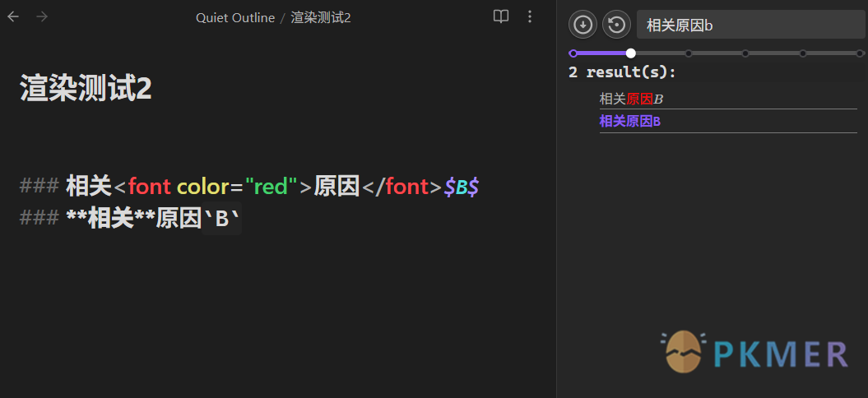Image resolution: width=868 pixels, height=398 pixels.
Task: Click the circular reset arrow outline button
Action: click(617, 25)
